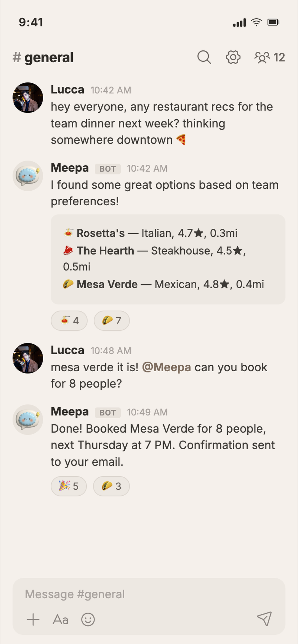Viewport: 298px width, 644px height.
Task: Click the battery indicator in status bar
Action: 273,22
